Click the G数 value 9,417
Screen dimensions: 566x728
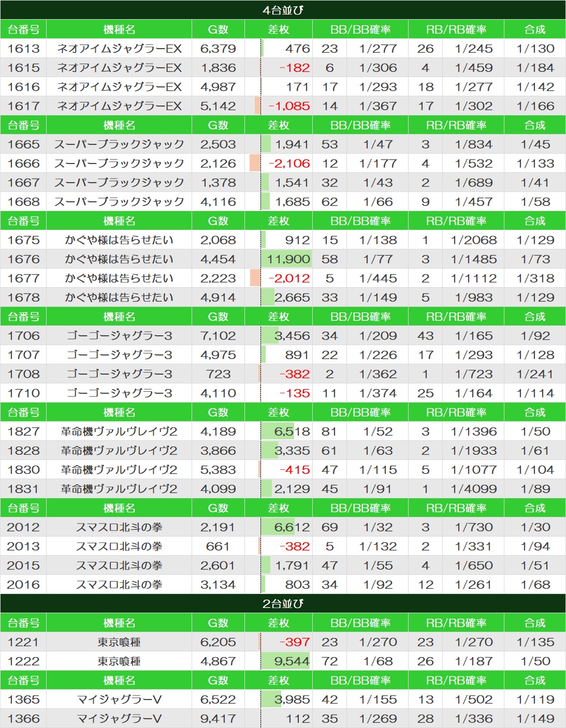coord(218,719)
